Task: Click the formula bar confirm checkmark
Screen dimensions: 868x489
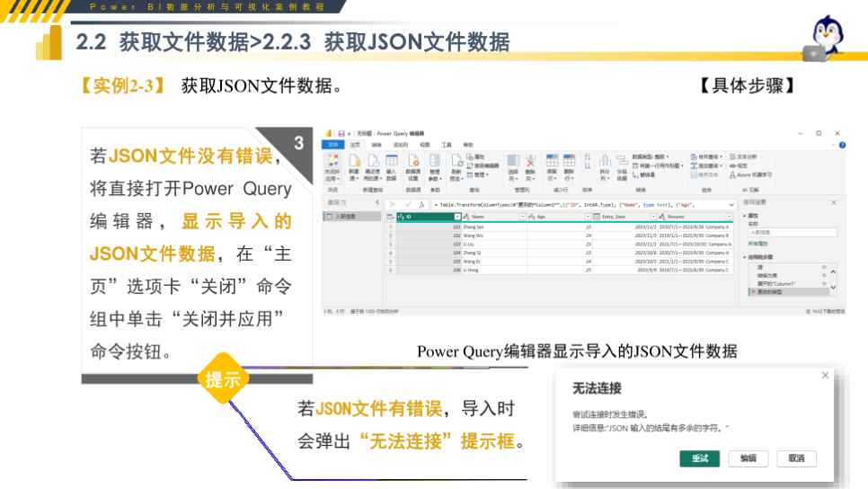Action: 407,204
